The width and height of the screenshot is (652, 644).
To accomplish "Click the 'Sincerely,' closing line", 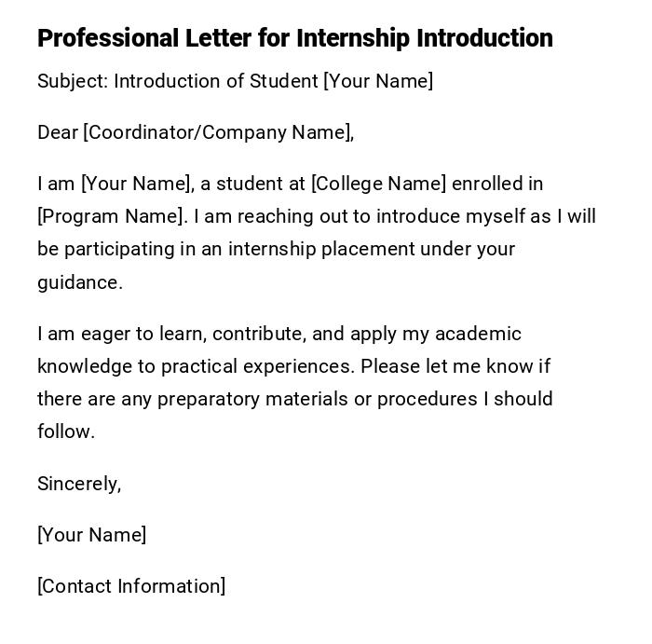I will coord(79,484).
